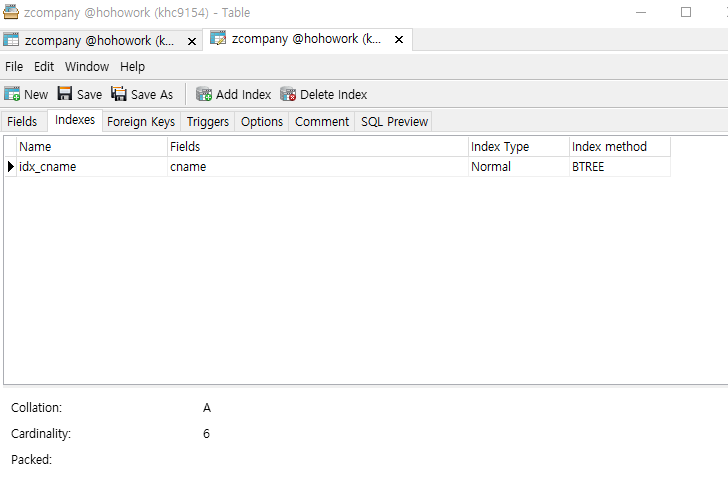Click the New button label
This screenshot has width=728, height=495.
click(x=36, y=94)
